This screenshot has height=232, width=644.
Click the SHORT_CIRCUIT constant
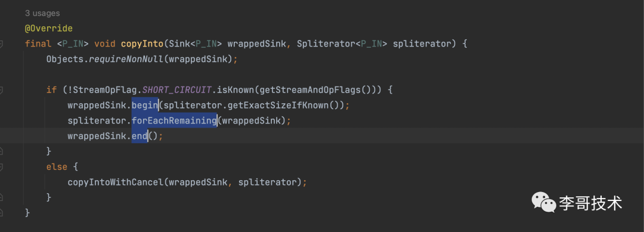[177, 89]
